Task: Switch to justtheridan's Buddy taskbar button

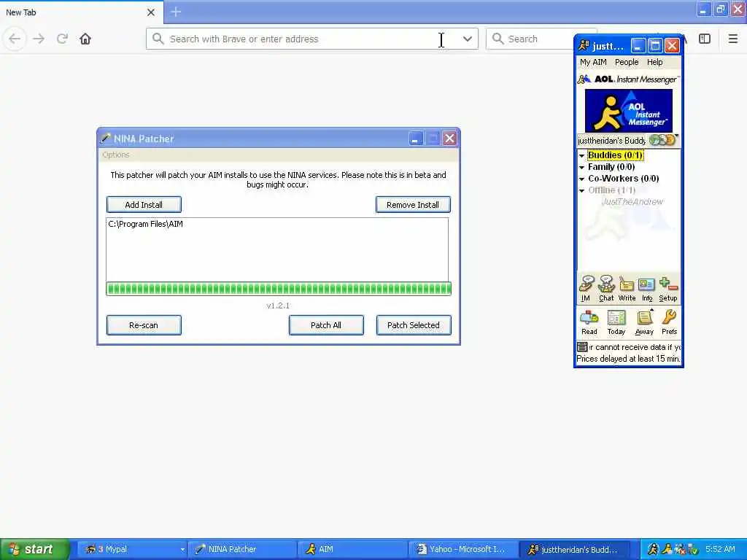Action: click(574, 550)
